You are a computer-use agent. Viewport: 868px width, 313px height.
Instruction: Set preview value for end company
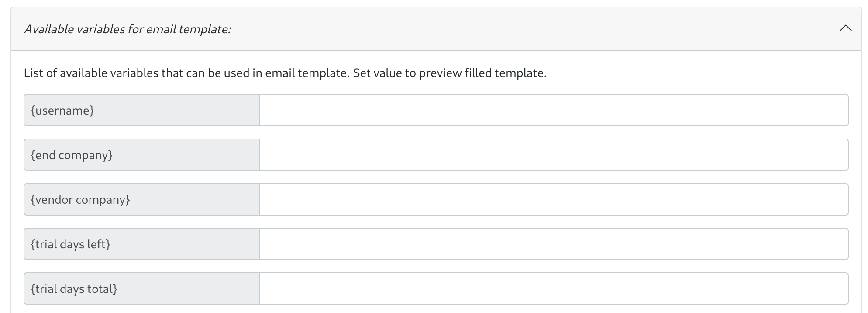[x=554, y=155]
